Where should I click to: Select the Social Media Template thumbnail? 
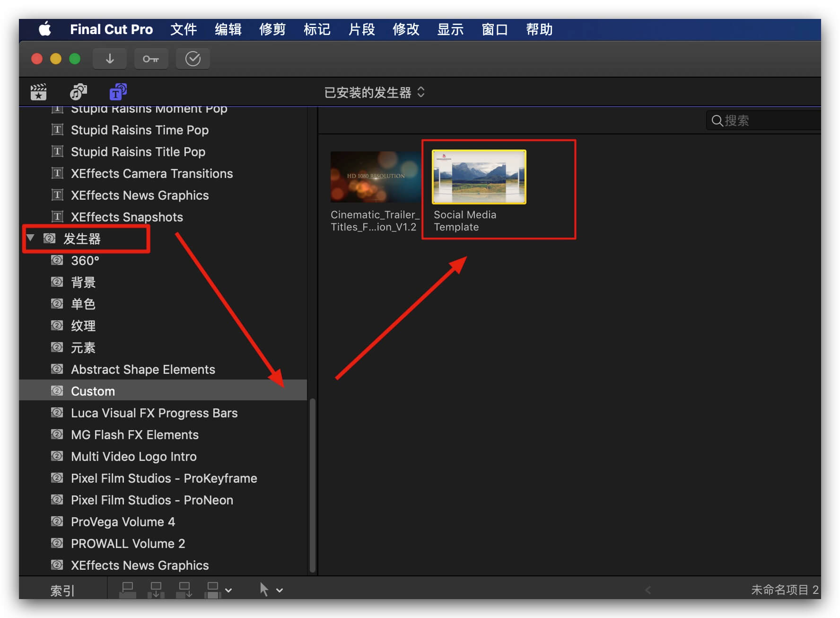[479, 177]
